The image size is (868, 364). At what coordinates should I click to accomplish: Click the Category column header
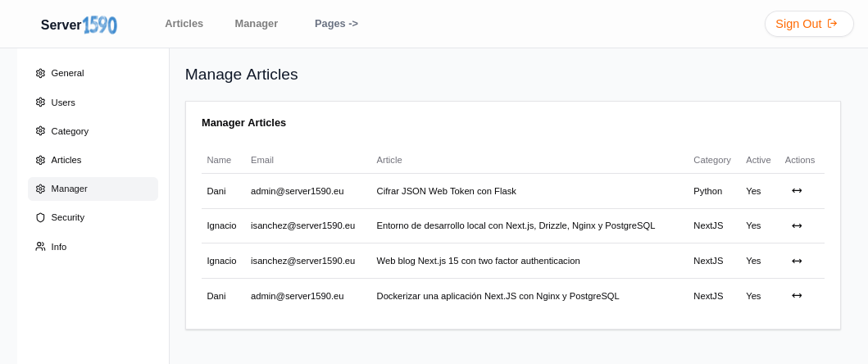711,160
